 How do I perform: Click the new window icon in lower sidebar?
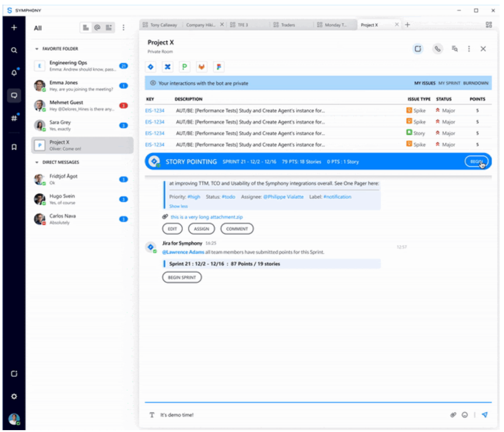pyautogui.click(x=14, y=374)
